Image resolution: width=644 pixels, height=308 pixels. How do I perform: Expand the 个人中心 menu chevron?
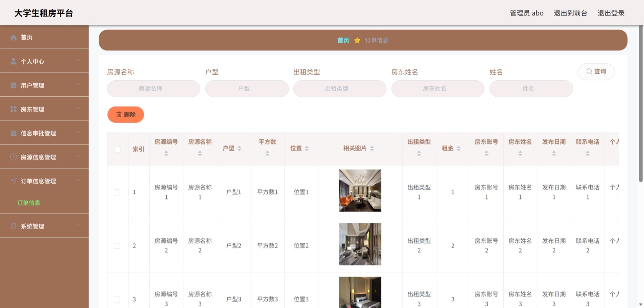point(78,60)
